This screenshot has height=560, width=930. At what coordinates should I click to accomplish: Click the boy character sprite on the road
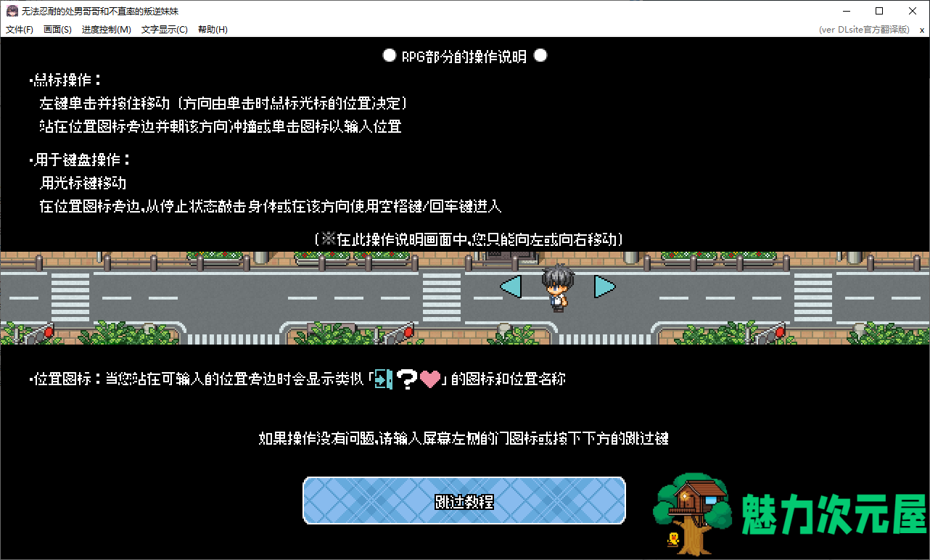click(x=557, y=287)
